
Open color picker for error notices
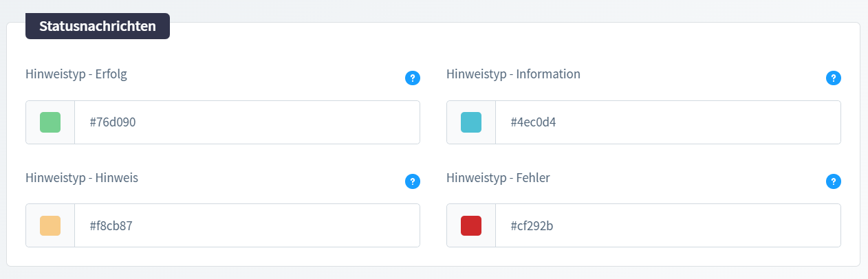coord(471,225)
